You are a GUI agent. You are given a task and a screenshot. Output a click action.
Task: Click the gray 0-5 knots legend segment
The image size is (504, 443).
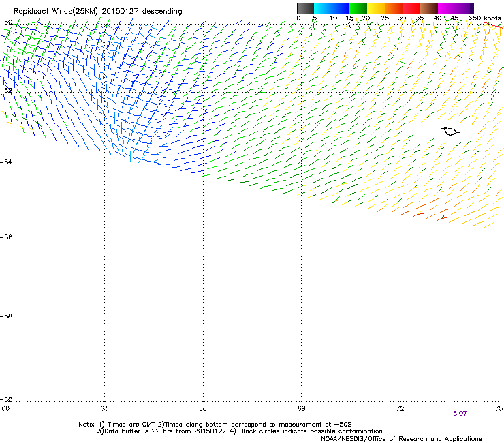coord(305,8)
